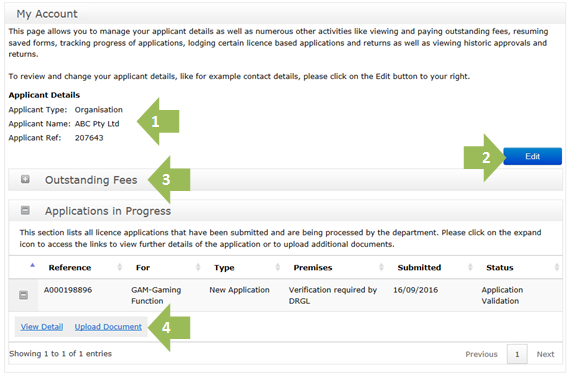
Task: Click the Previous pagination button
Action: (481, 354)
